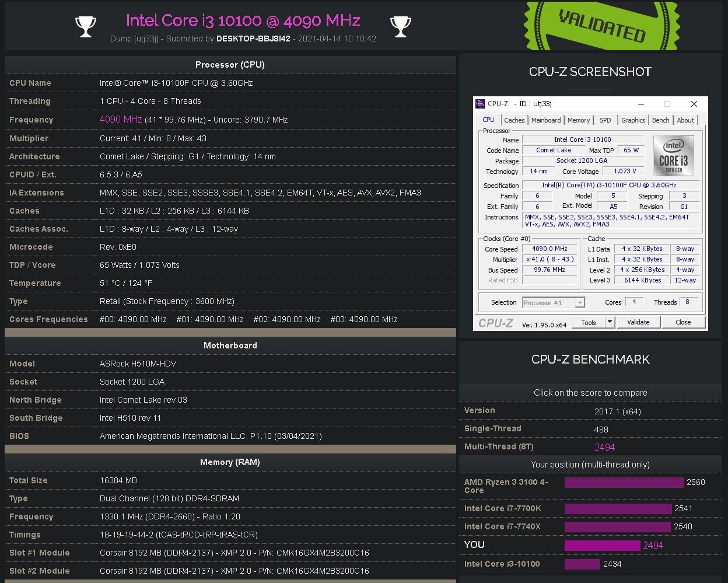728x583 pixels.
Task: Minimize the CPU-Z window
Action: [x=641, y=104]
